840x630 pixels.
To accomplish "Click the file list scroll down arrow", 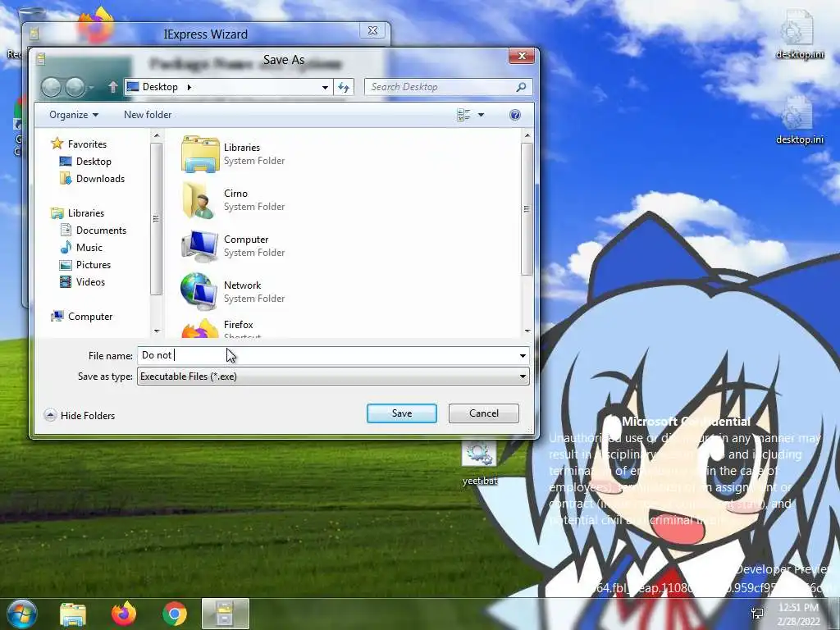I will point(527,331).
